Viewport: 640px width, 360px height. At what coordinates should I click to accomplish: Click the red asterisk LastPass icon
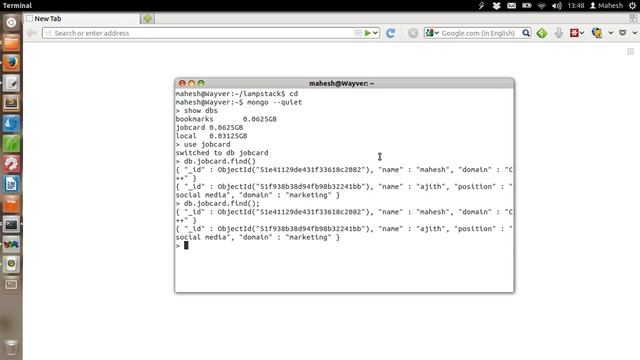tap(574, 33)
